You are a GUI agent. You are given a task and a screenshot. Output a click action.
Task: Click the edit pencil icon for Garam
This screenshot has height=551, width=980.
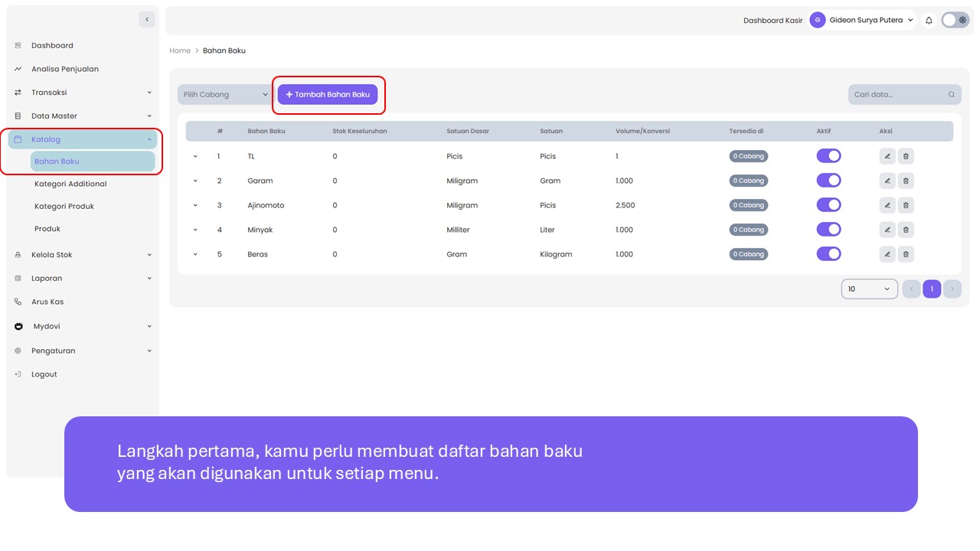887,181
